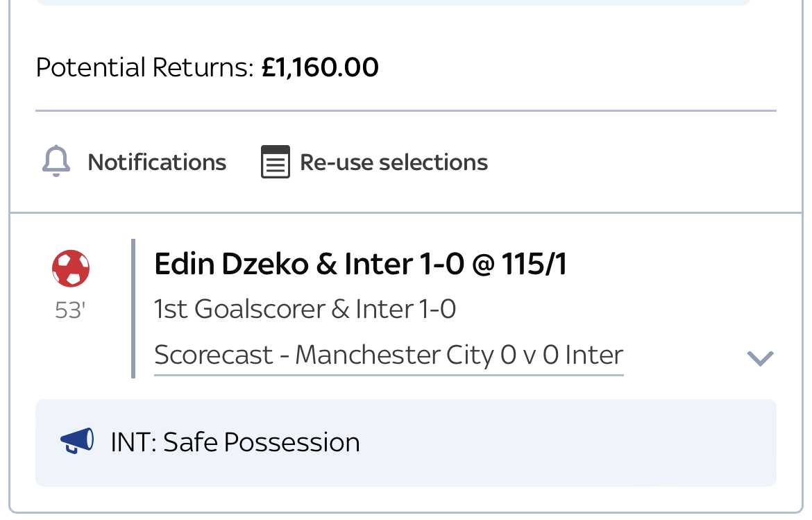
Task: Click the 53' match minute indicator
Action: 70,311
